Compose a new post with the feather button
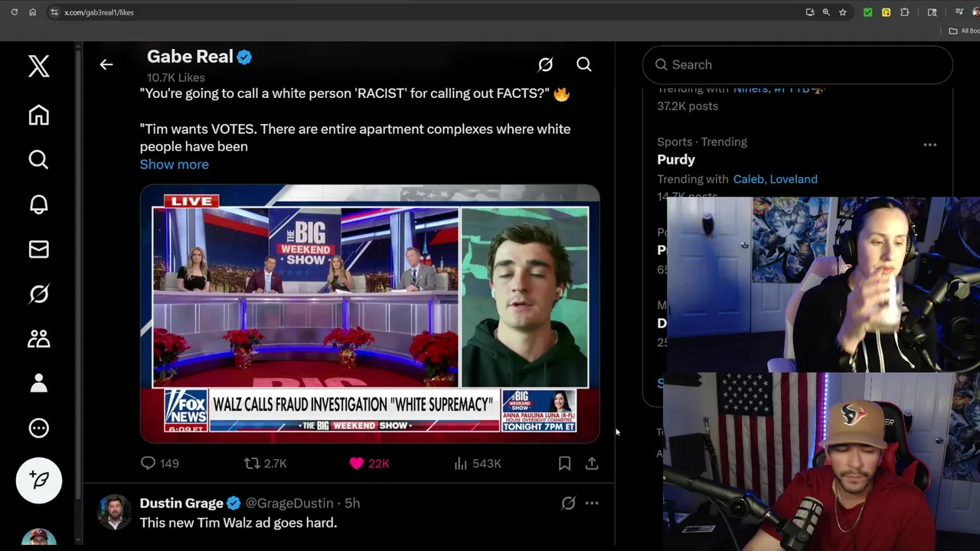 (39, 480)
